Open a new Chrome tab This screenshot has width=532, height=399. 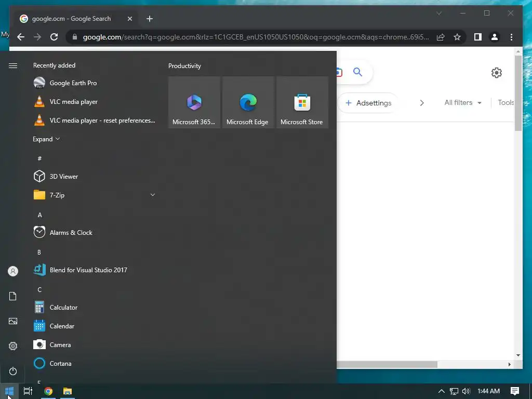(150, 19)
